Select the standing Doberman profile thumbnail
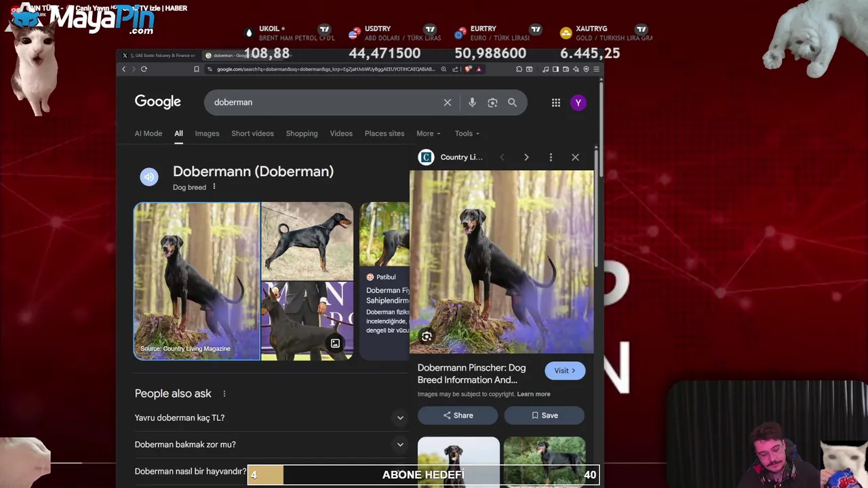This screenshot has height=488, width=868. click(307, 241)
